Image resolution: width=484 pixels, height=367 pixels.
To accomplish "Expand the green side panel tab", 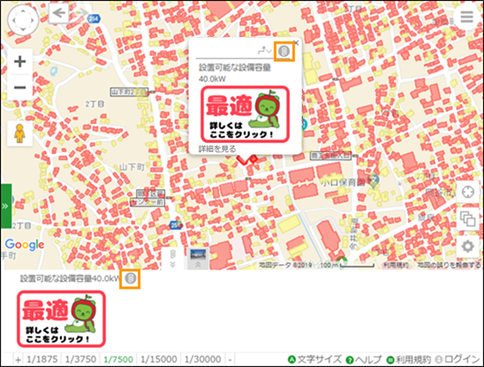I will (6, 206).
